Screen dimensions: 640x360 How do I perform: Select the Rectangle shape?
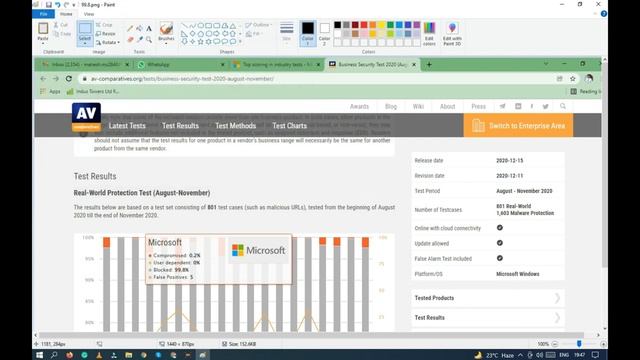point(209,26)
